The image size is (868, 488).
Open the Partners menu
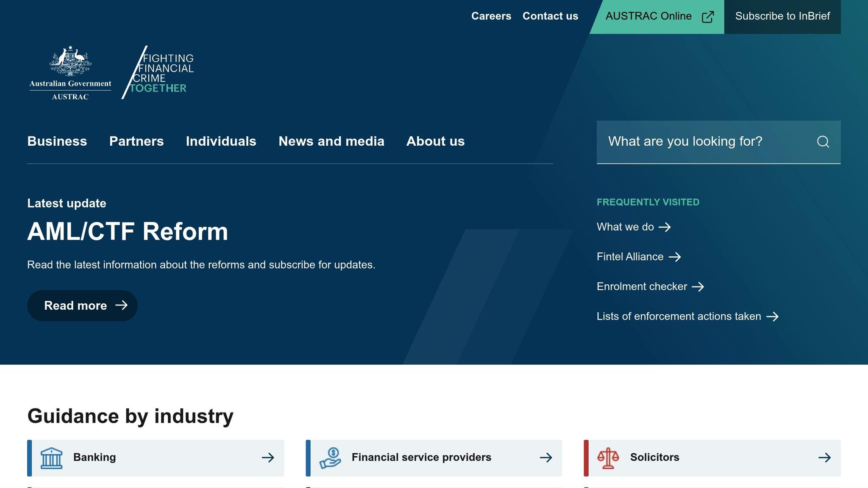click(x=136, y=141)
